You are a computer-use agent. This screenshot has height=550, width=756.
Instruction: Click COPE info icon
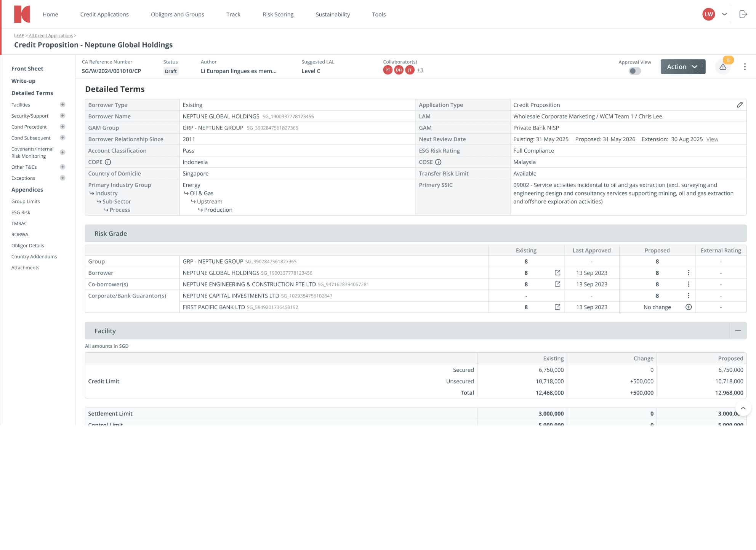tap(108, 162)
